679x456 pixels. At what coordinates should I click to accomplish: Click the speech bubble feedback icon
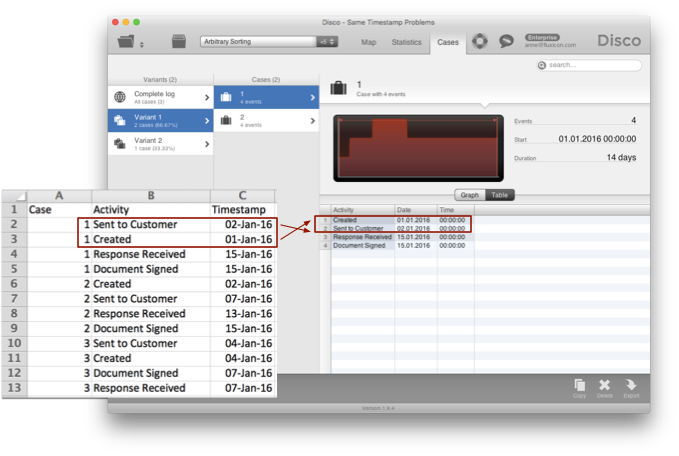[506, 41]
